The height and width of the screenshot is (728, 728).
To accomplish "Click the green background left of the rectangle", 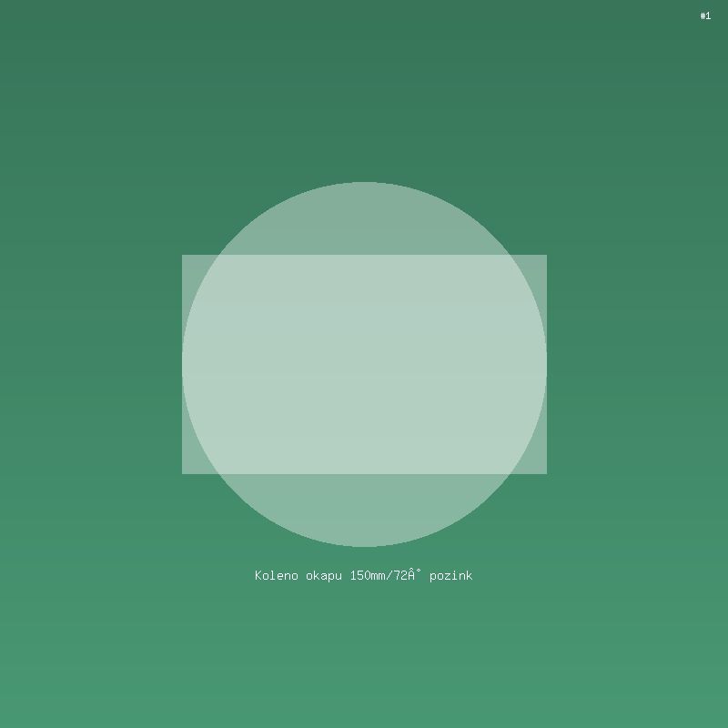I will (91, 364).
